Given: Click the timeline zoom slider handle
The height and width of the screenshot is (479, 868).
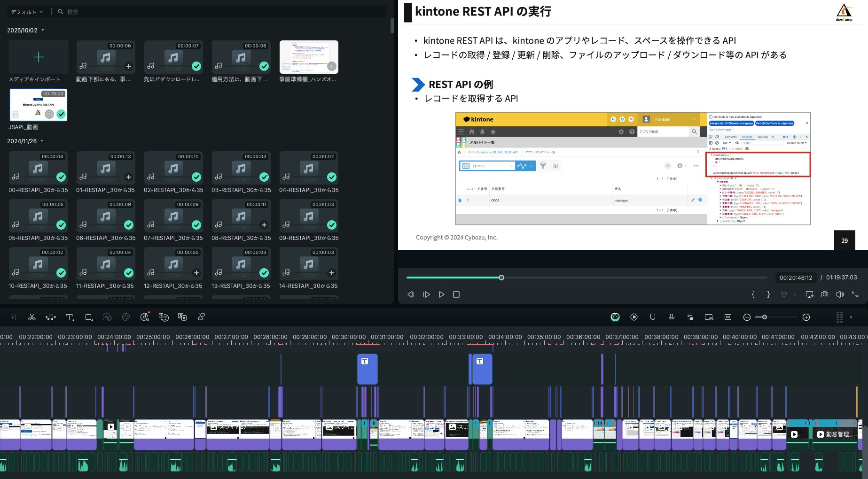Looking at the screenshot, I should [765, 317].
